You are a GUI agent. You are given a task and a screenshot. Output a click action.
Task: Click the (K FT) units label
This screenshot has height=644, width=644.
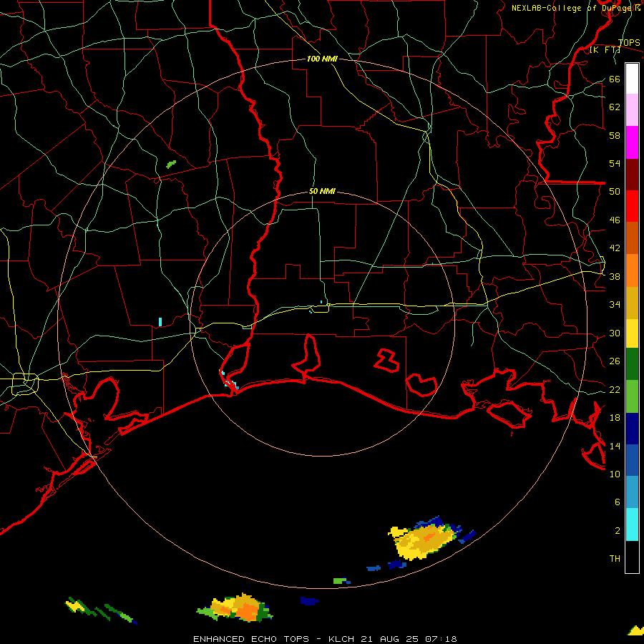[605, 50]
